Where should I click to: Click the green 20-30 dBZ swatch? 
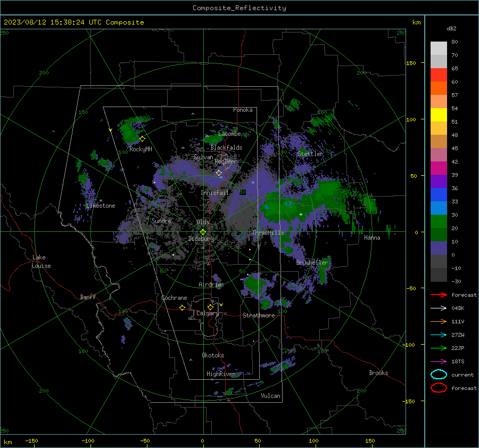(x=439, y=222)
